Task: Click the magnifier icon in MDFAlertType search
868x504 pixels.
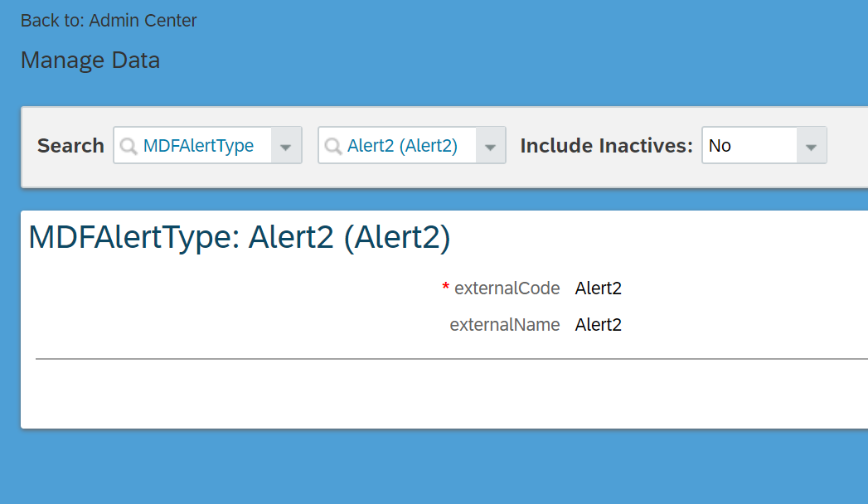Action: click(x=129, y=146)
